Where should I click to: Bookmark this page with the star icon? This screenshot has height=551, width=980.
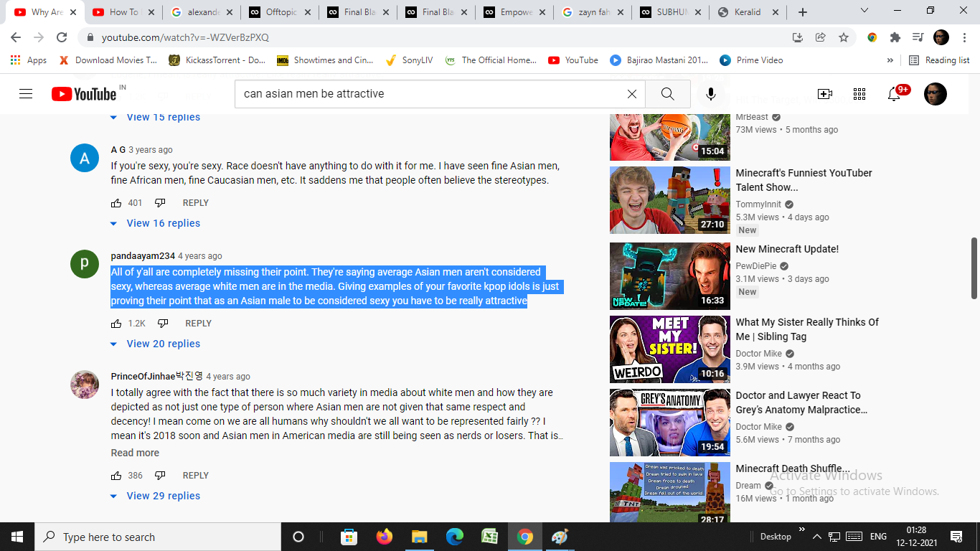point(844,37)
